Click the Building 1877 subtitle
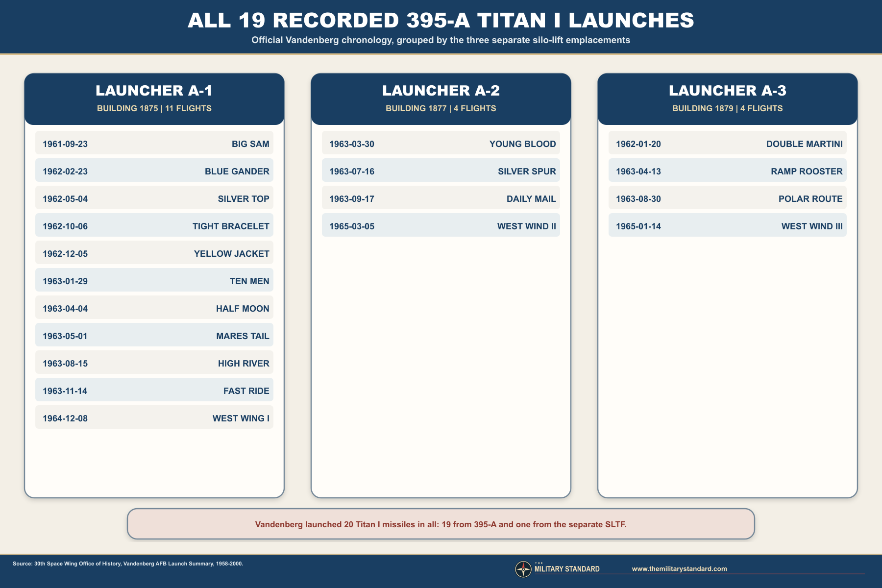This screenshot has width=882, height=588. click(x=441, y=108)
